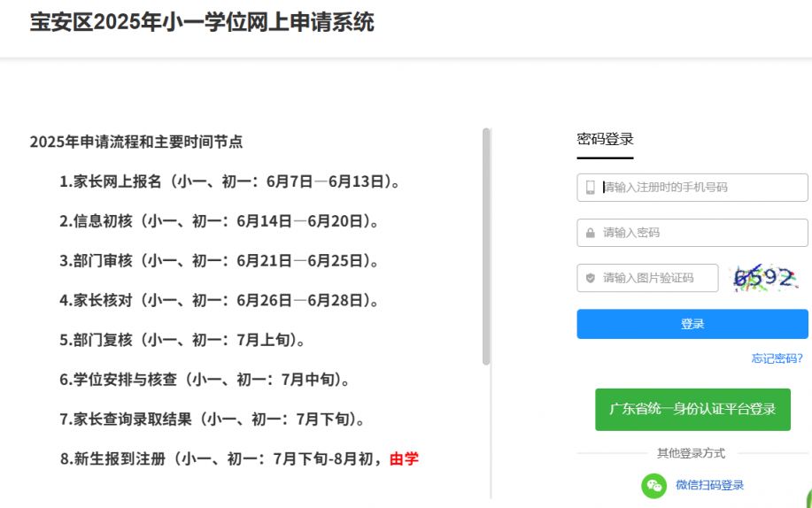Focus the 请输入图片验证码 input field
This screenshot has height=508, width=812.
pyautogui.click(x=647, y=278)
